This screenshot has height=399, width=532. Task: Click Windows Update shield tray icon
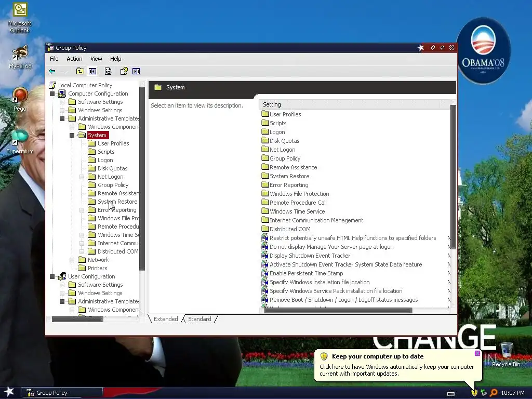[474, 393]
